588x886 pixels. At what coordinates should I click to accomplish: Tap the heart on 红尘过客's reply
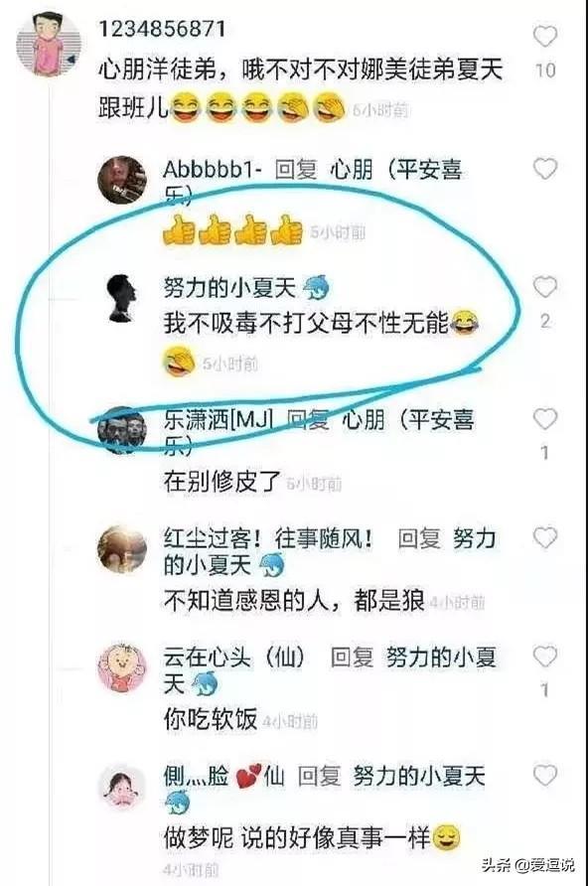(x=545, y=536)
